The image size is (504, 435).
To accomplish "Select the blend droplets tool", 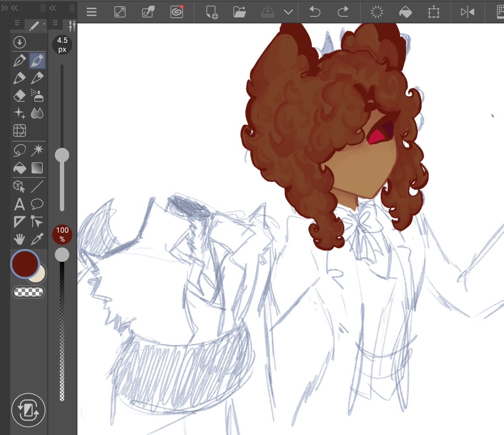I will pos(37,113).
